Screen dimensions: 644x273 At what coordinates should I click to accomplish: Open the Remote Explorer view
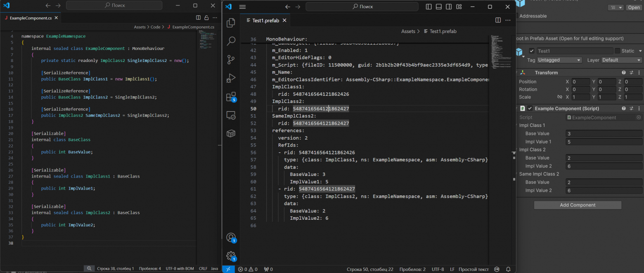pyautogui.click(x=231, y=115)
